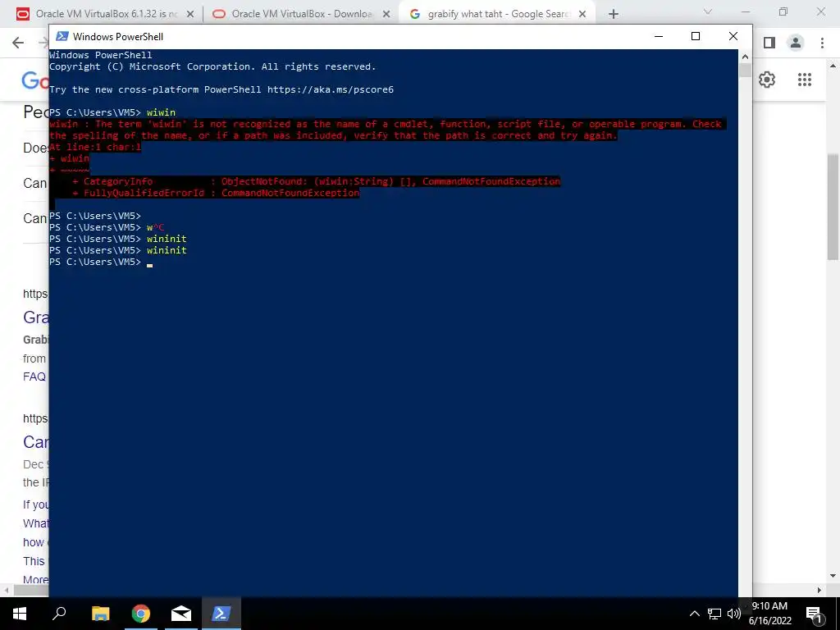This screenshot has width=840, height=630.
Task: Switch to Oracle VM VirtualBox 6.1.32 tab
Action: point(104,14)
